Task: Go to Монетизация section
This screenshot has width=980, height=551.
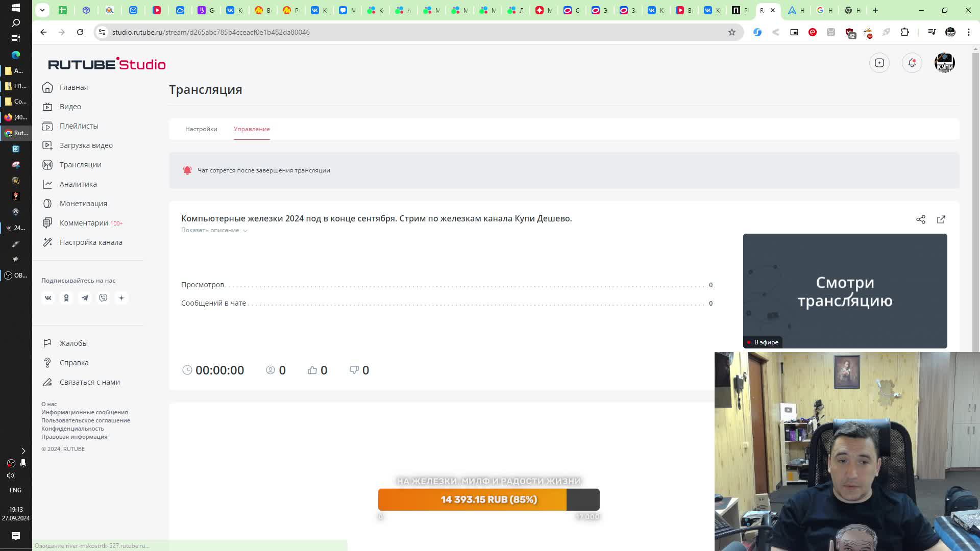Action: click(x=83, y=204)
